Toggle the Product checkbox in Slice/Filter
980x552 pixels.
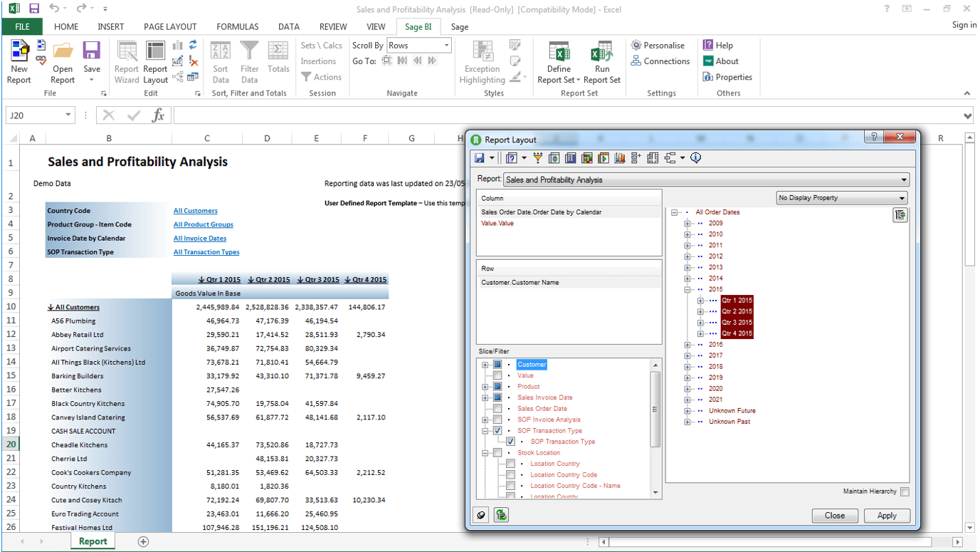(497, 387)
